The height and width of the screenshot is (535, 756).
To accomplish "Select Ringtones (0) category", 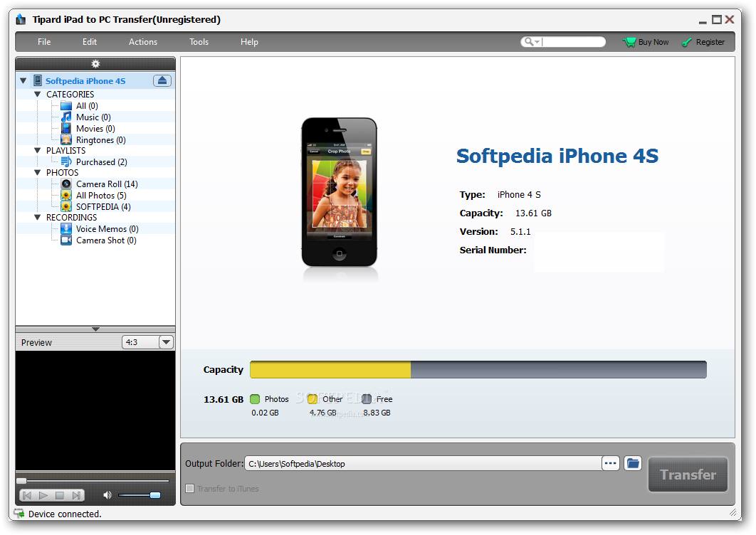I will (x=101, y=139).
